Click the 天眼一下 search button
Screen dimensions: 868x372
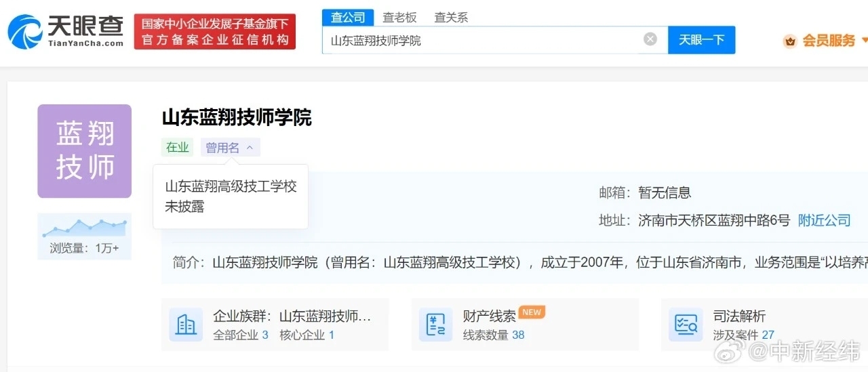(702, 40)
